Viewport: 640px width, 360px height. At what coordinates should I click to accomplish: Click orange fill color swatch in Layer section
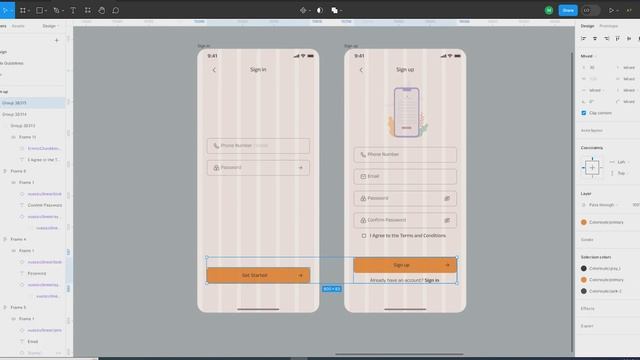tap(584, 222)
